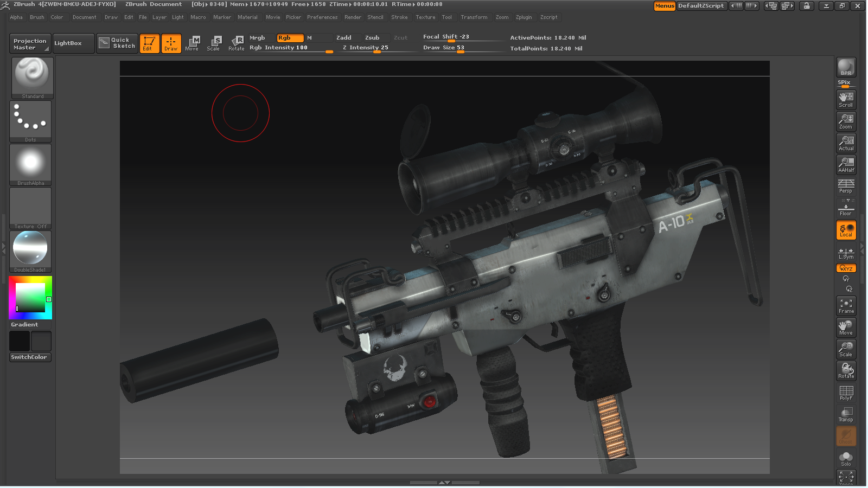Image resolution: width=868 pixels, height=488 pixels.
Task: Toggle the Rgb paint mode
Action: coord(290,38)
